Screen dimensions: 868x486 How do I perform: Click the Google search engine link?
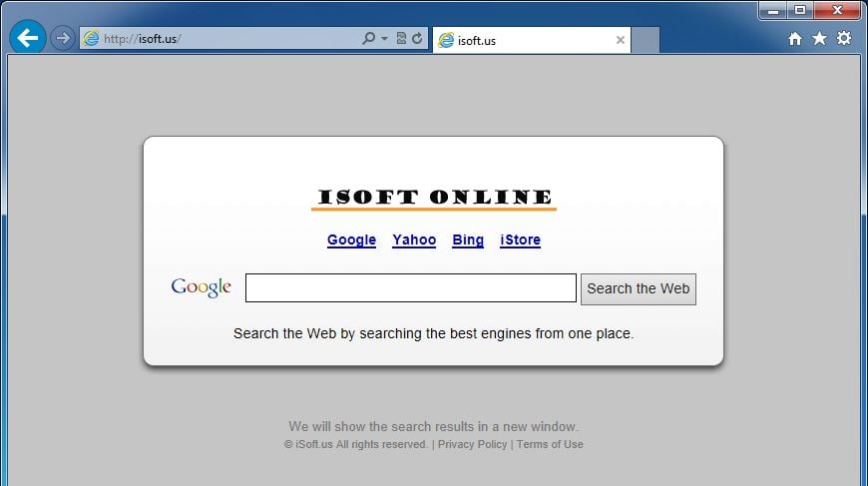(x=351, y=240)
